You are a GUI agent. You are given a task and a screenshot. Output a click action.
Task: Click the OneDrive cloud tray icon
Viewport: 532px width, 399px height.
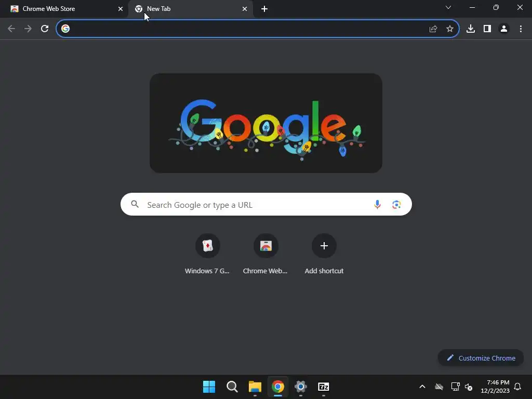(439, 387)
